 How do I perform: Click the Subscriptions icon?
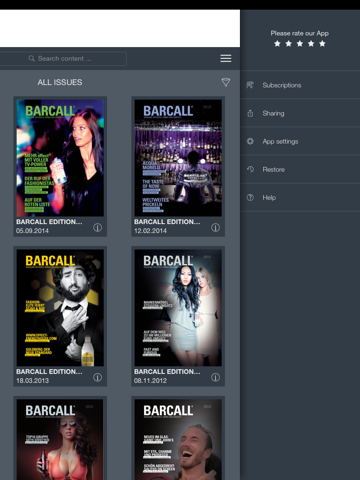[250, 85]
